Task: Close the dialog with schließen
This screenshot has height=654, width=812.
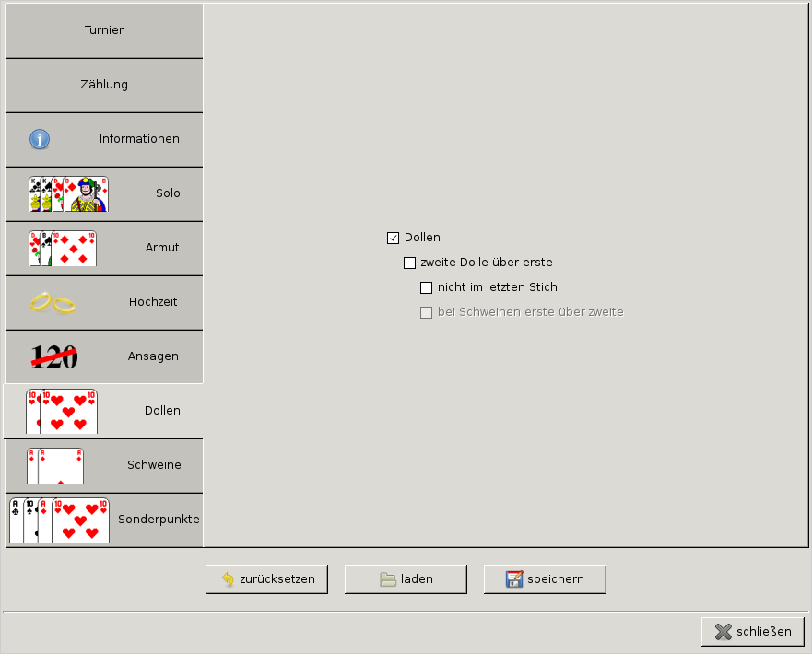Action: pyautogui.click(x=753, y=632)
